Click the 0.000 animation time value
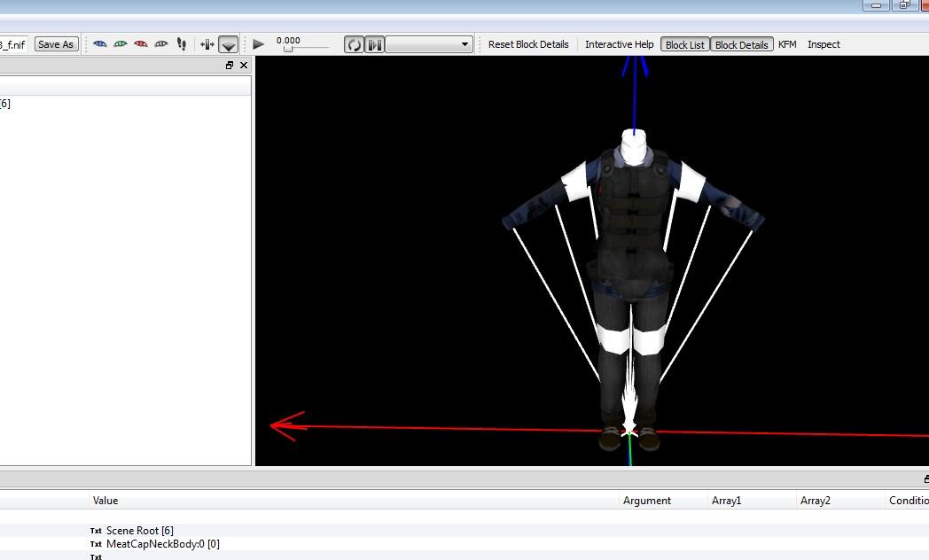This screenshot has height=560, width=929. click(x=288, y=40)
